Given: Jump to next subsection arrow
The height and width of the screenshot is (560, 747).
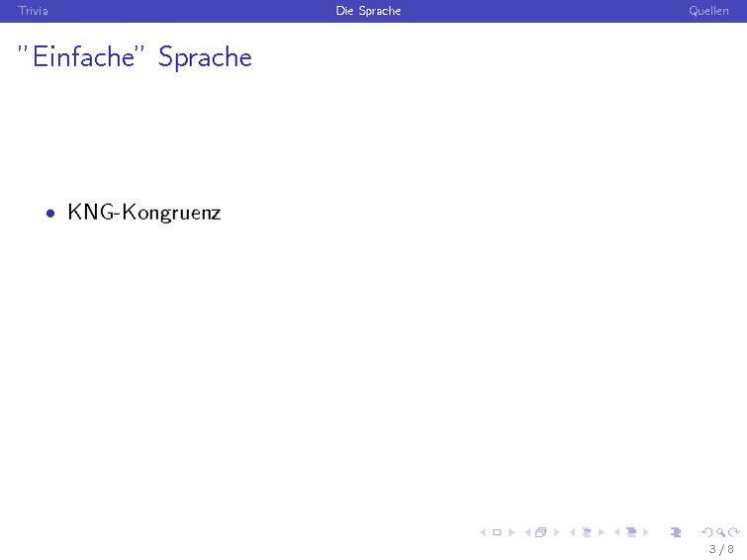Looking at the screenshot, I should 601,532.
